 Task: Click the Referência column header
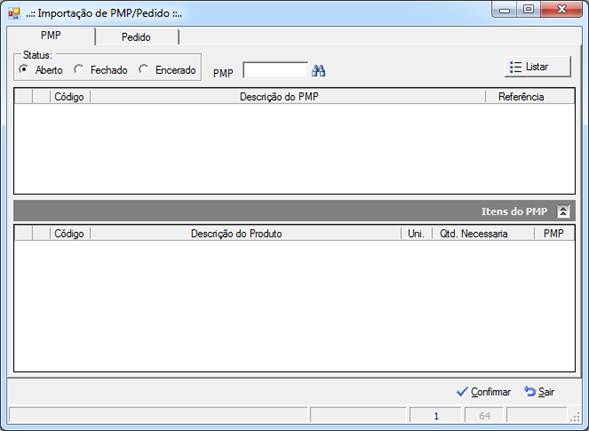(x=530, y=97)
